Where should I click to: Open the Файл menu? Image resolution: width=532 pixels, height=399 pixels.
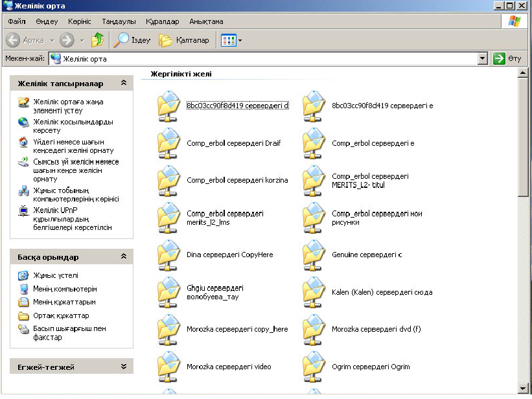click(x=17, y=21)
